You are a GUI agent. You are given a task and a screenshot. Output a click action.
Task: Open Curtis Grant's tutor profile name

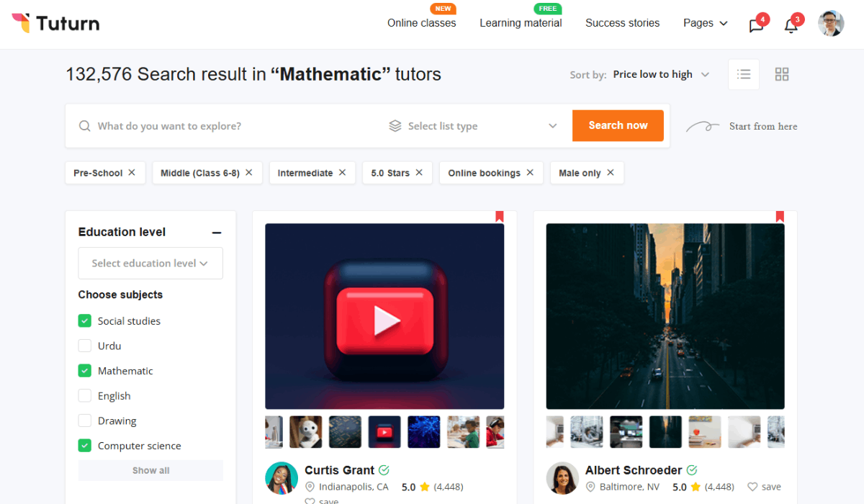[x=339, y=470]
